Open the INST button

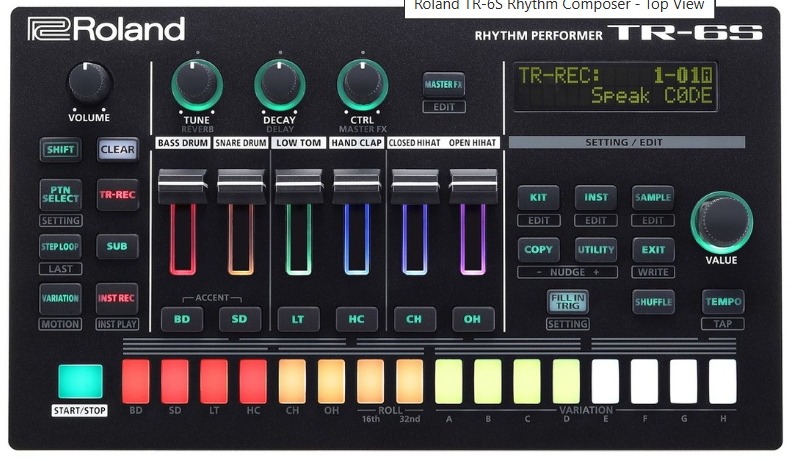tap(596, 197)
